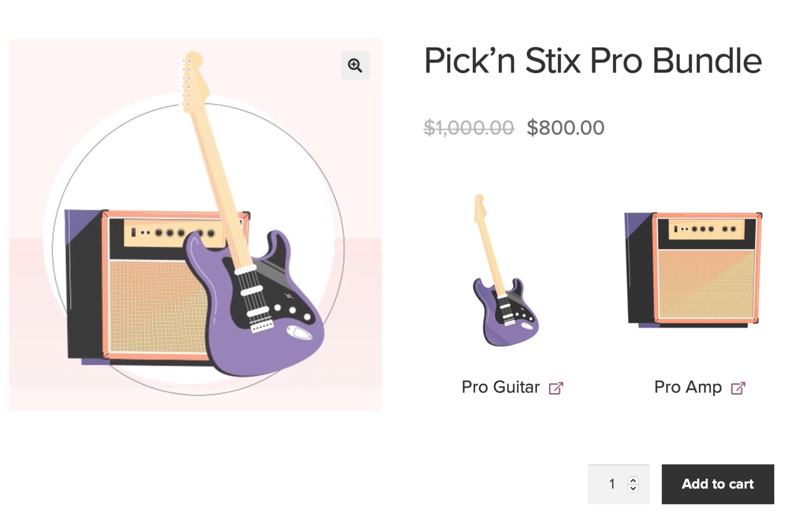
Task: Click the orange amplifier product illustration
Action: 693,268
